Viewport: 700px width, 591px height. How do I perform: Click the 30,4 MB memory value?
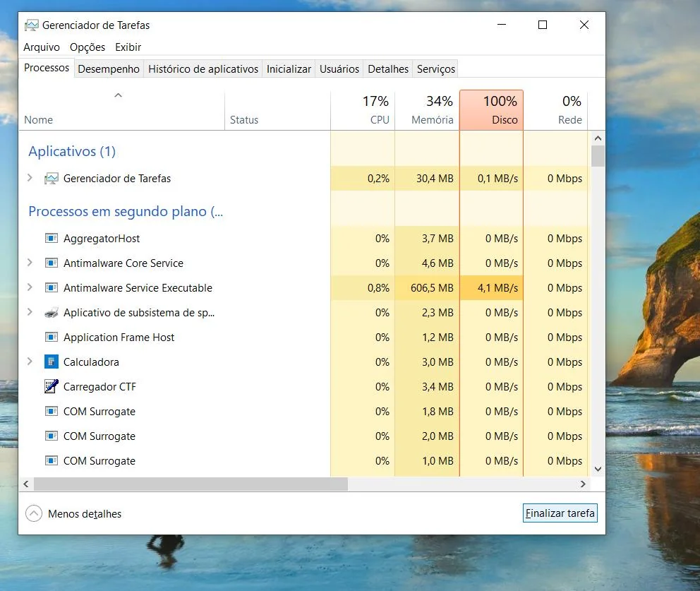coord(435,179)
